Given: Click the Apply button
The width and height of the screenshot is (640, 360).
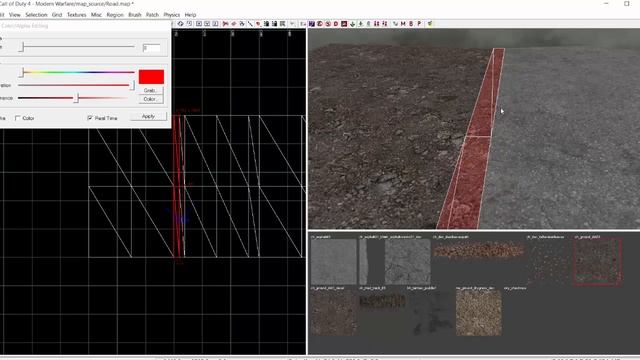Looking at the screenshot, I should coord(148,116).
